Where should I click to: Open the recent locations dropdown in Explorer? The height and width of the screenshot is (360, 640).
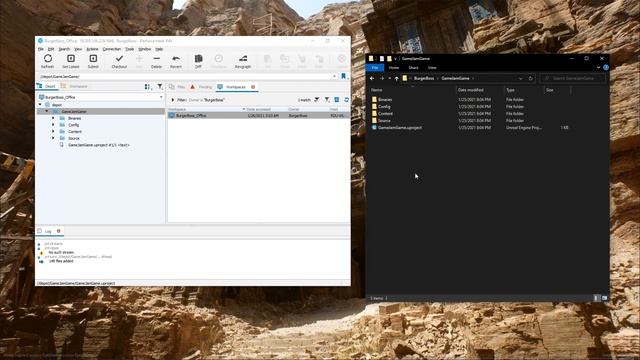click(x=390, y=78)
